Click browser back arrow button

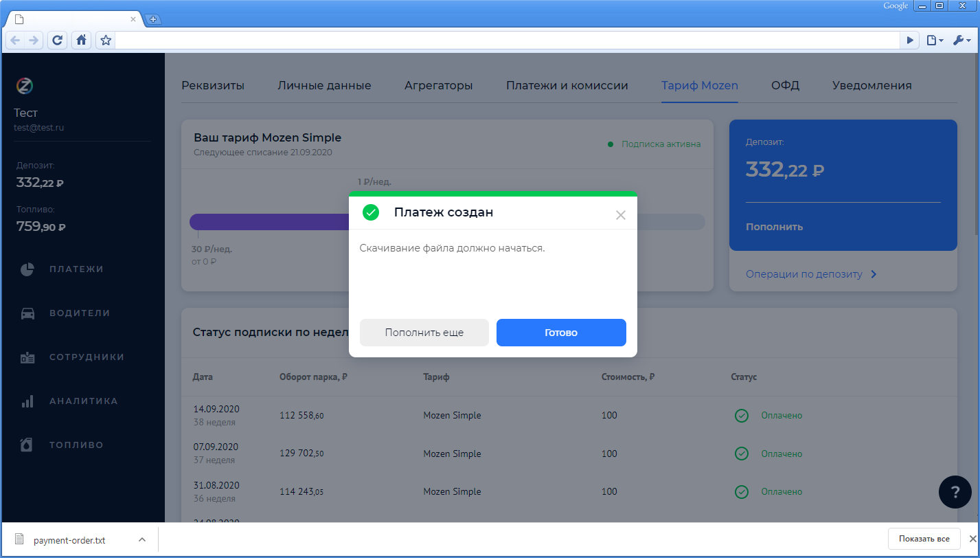click(x=15, y=41)
